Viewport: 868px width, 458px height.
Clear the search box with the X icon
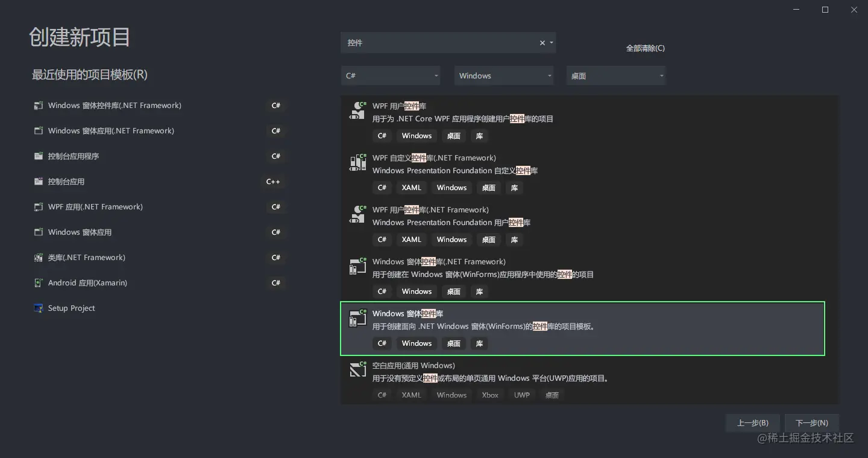[x=542, y=43]
